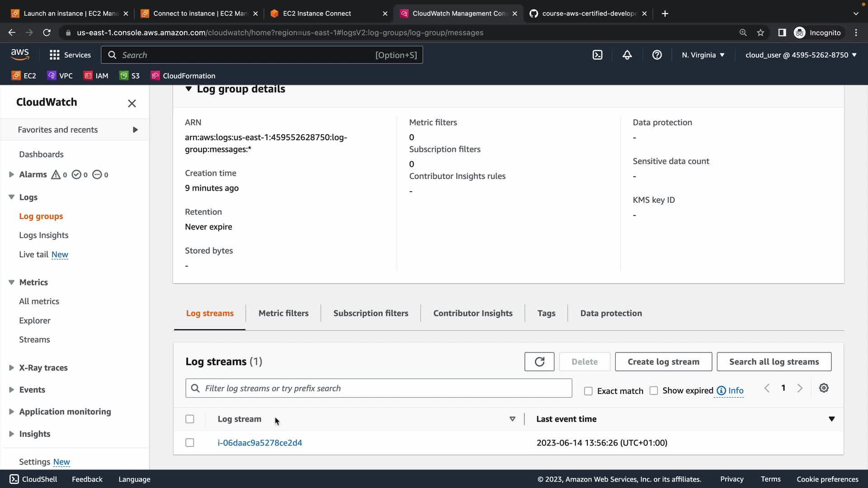Check the Show expired option
This screenshot has height=488, width=868.
(654, 391)
